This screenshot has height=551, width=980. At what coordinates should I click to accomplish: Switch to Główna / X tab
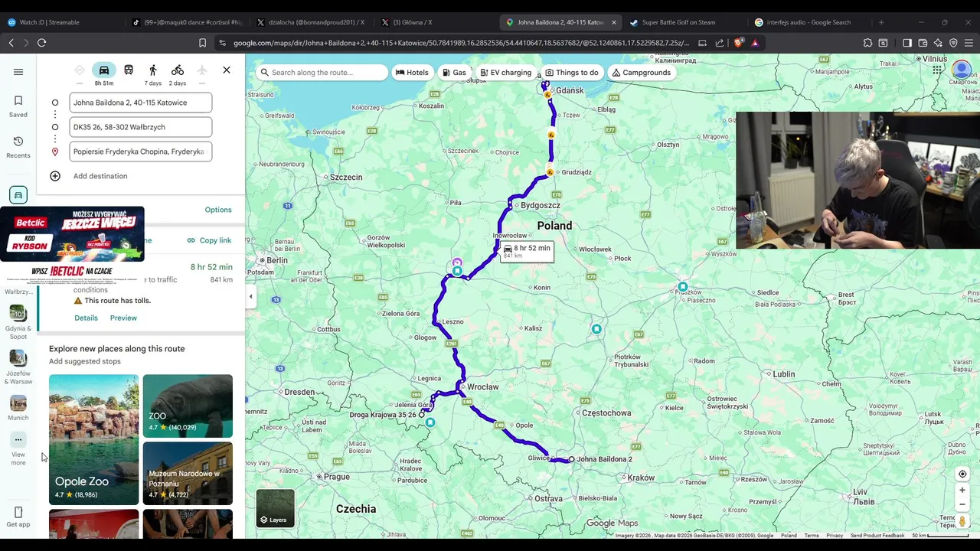tap(435, 22)
